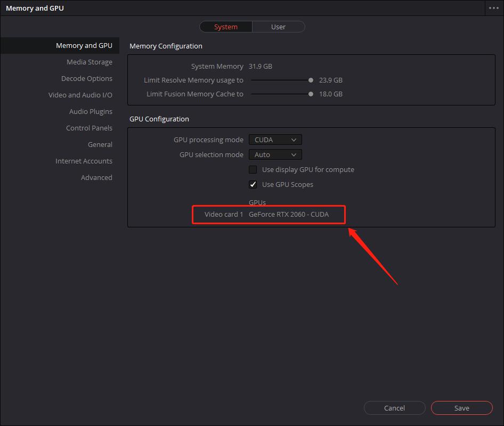Click the Cancel button
Viewport: 504px width, 426px height.
coord(394,408)
